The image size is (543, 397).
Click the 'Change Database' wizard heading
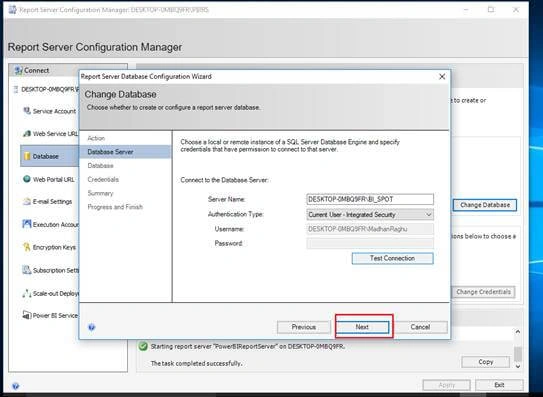click(x=121, y=94)
